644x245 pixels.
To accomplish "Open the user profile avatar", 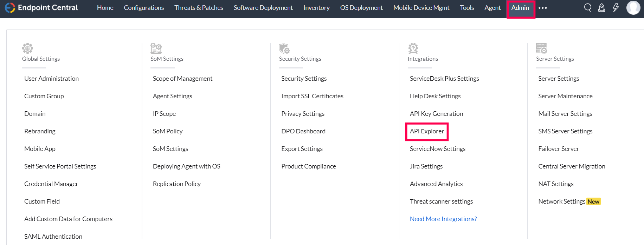I will [x=633, y=8].
